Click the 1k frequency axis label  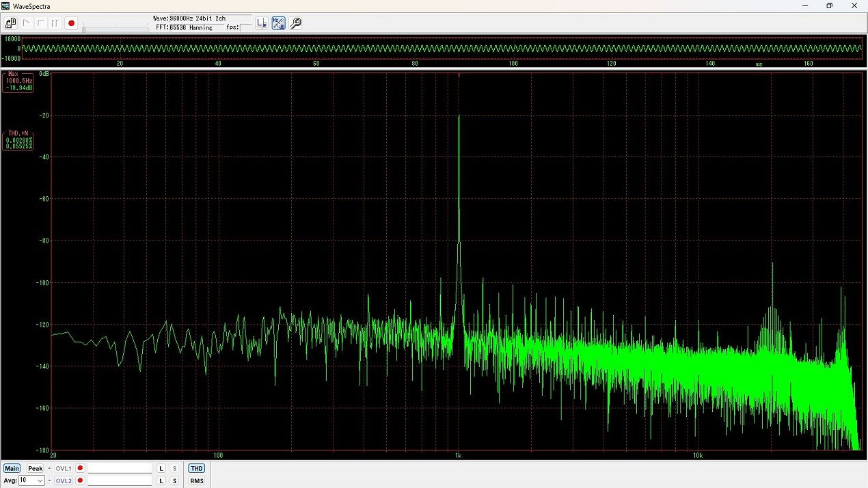pos(459,455)
